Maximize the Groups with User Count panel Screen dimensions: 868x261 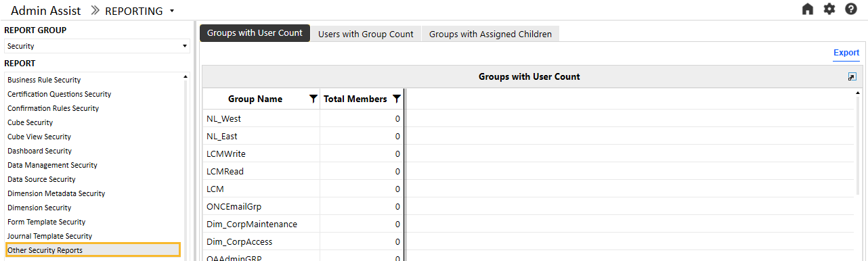pyautogui.click(x=852, y=76)
